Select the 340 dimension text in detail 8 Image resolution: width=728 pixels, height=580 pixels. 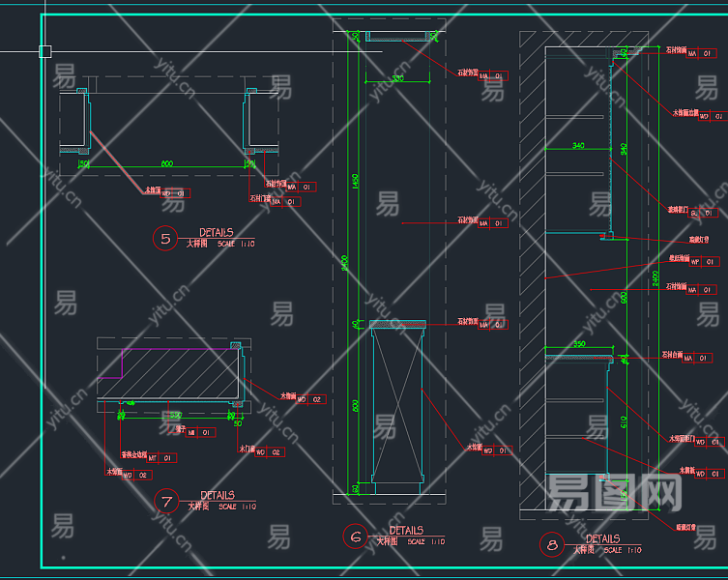(578, 146)
